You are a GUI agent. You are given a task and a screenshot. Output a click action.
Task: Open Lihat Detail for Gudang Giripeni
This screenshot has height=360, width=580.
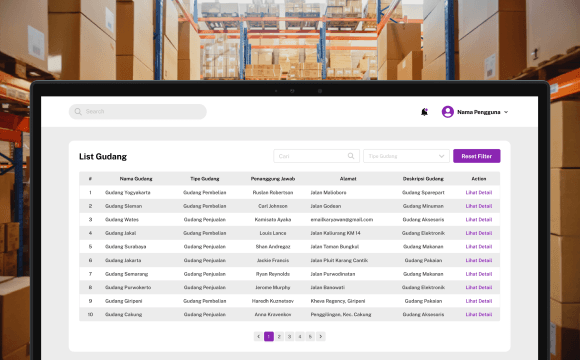[479, 301]
